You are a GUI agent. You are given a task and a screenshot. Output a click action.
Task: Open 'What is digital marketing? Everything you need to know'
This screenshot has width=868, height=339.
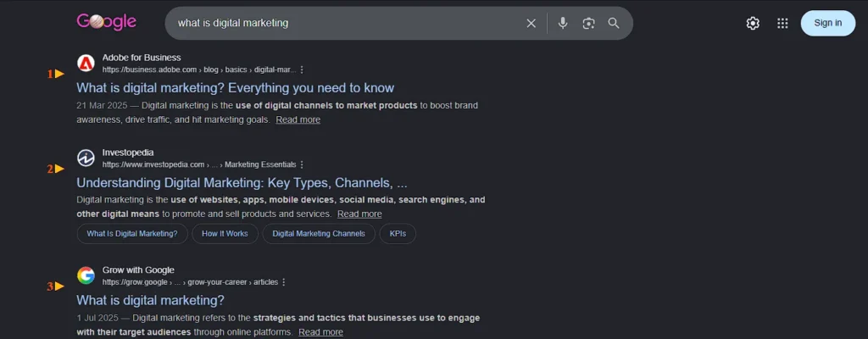(x=236, y=87)
